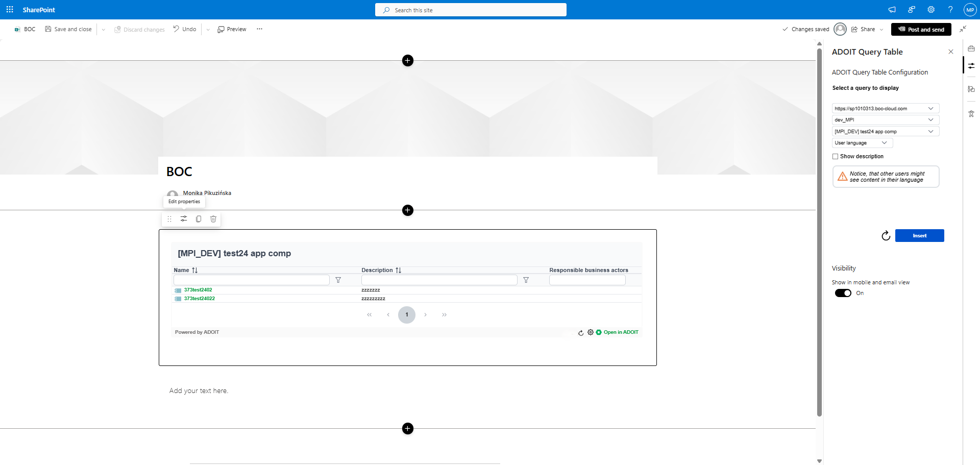The image size is (980, 465).
Task: Open the more options ellipsis menu
Action: [x=259, y=29]
